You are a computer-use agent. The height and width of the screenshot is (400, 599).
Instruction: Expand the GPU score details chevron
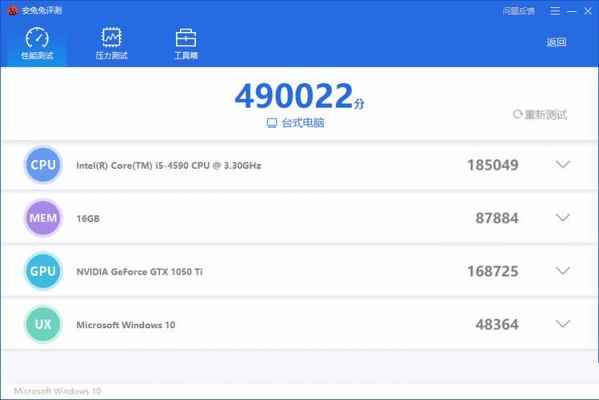point(563,270)
